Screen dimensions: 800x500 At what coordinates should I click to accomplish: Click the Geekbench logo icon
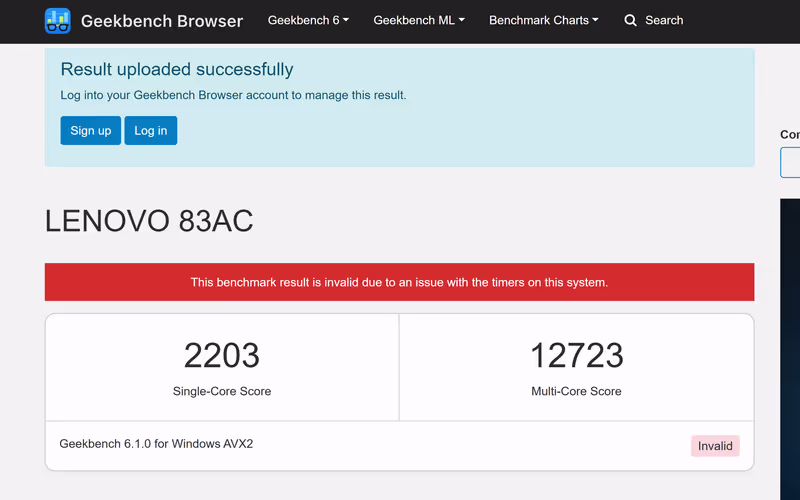click(58, 21)
